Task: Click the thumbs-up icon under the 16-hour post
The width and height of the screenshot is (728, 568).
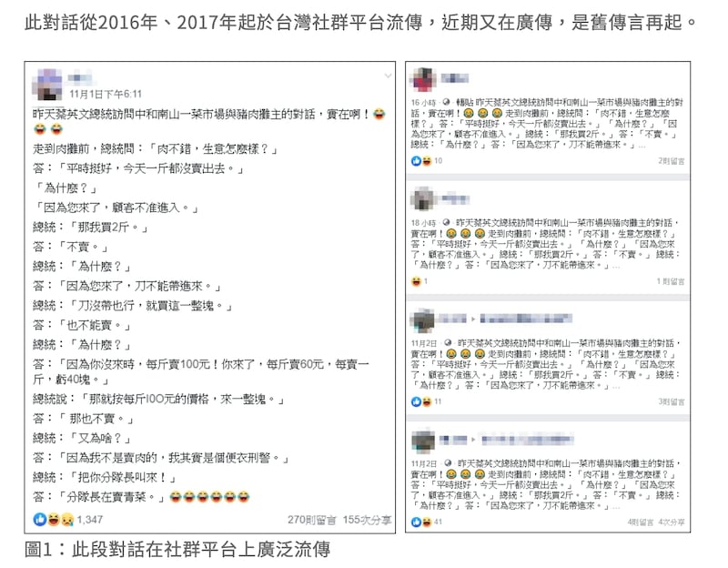Action: click(x=415, y=159)
